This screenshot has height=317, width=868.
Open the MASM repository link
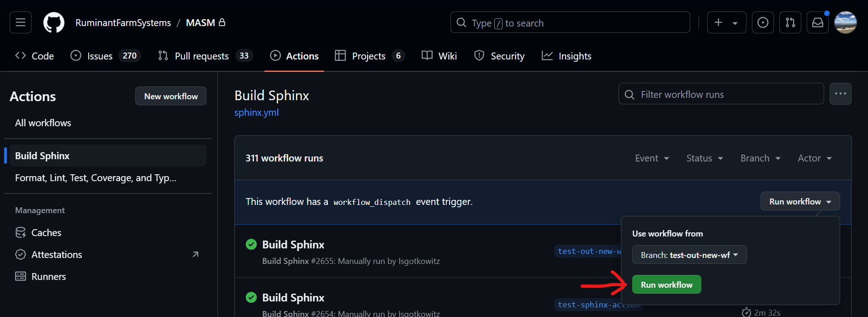[x=200, y=23]
